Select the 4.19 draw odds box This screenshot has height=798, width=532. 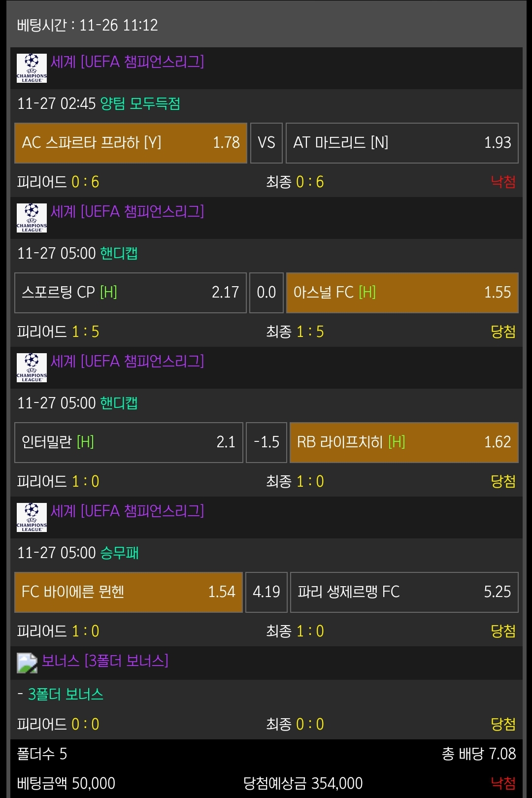pos(266,592)
